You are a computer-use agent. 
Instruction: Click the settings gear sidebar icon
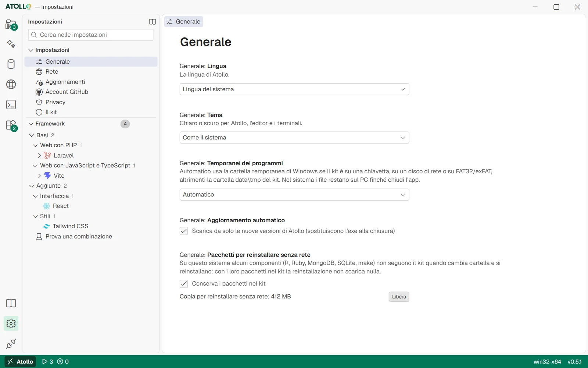pyautogui.click(x=11, y=323)
